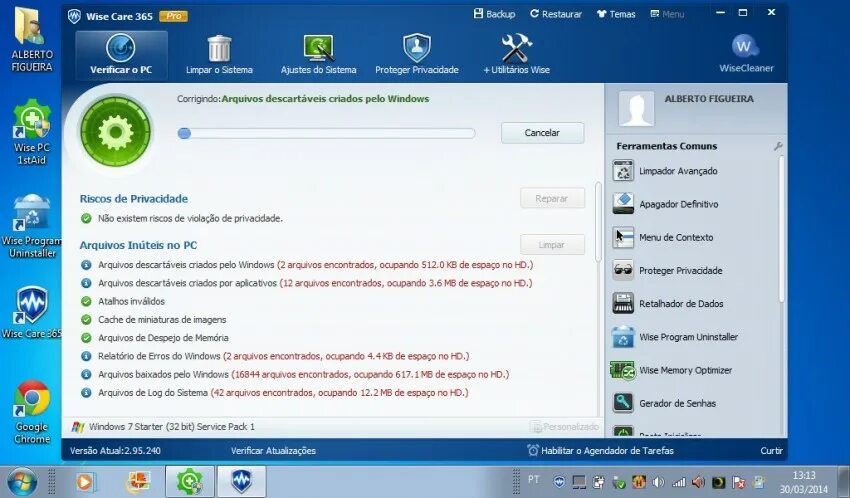This screenshot has width=850, height=498.
Task: Open Wise Program Uninstaller desktop shortcut
Action: coord(32,225)
